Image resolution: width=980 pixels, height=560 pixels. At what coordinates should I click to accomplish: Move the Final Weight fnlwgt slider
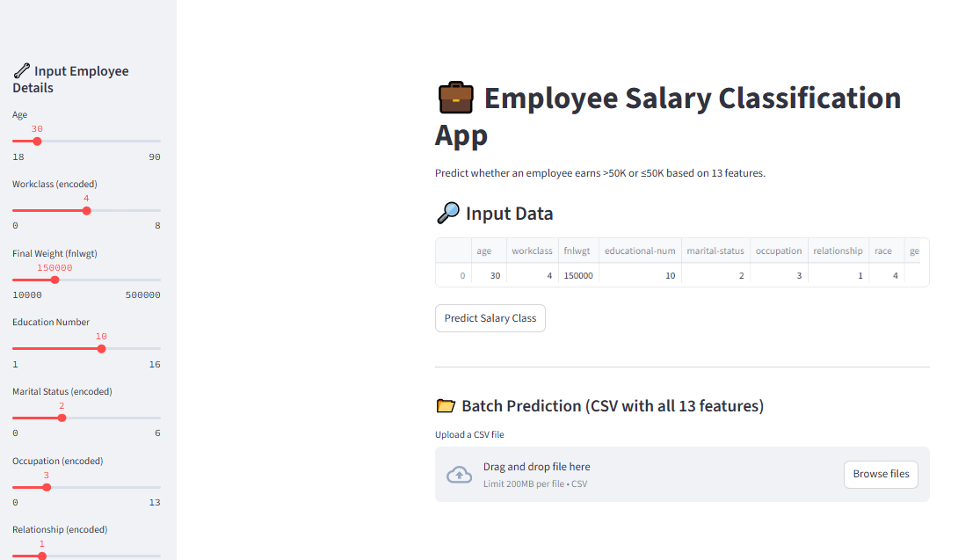click(x=54, y=280)
